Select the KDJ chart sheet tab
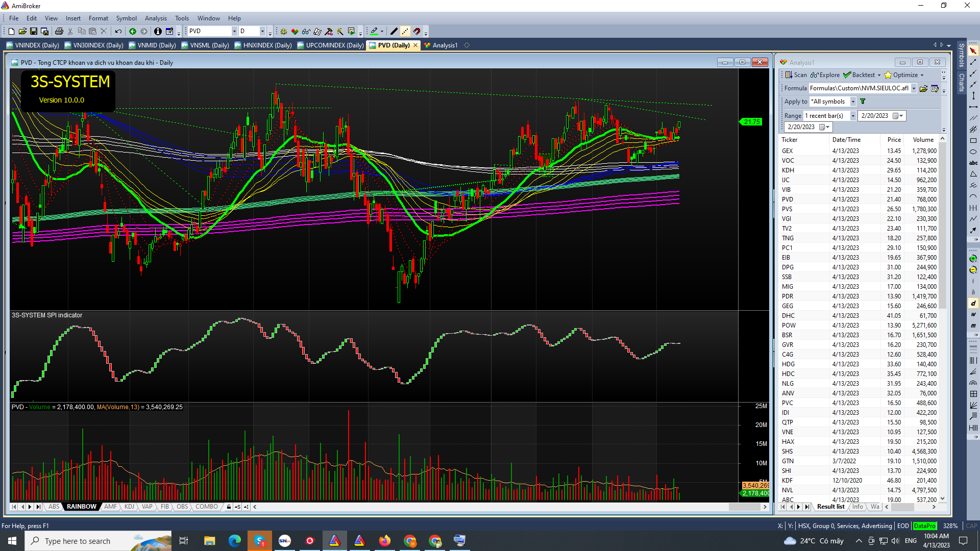Image resolution: width=980 pixels, height=551 pixels. 129,507
